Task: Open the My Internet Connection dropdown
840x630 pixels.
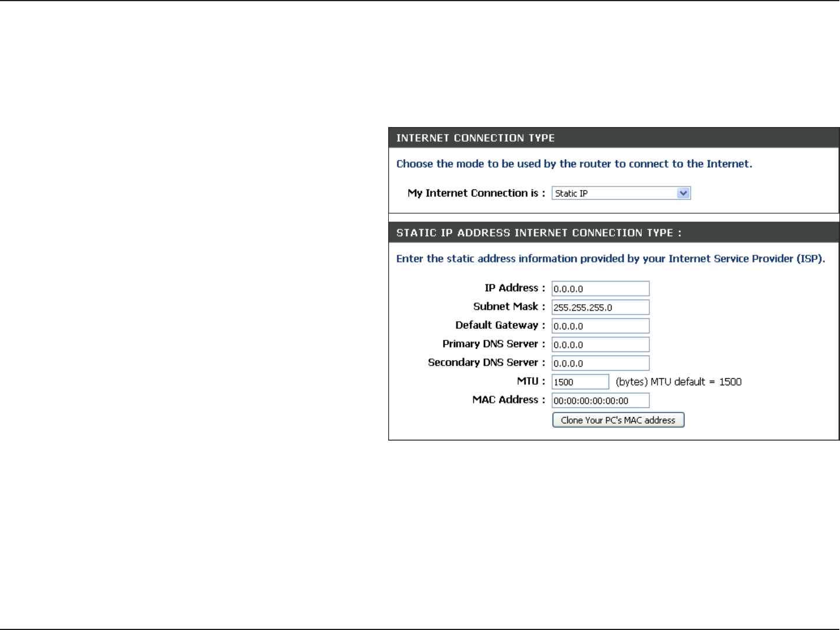Action: coord(621,193)
